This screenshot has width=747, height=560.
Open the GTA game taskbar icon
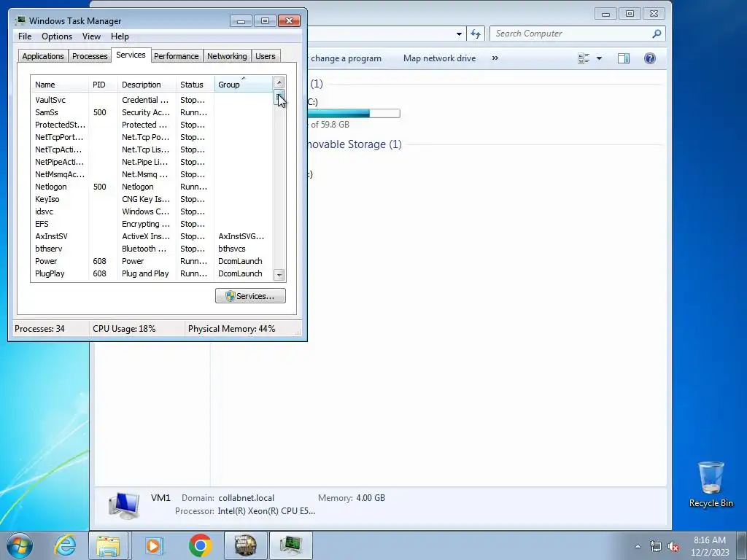tap(245, 545)
